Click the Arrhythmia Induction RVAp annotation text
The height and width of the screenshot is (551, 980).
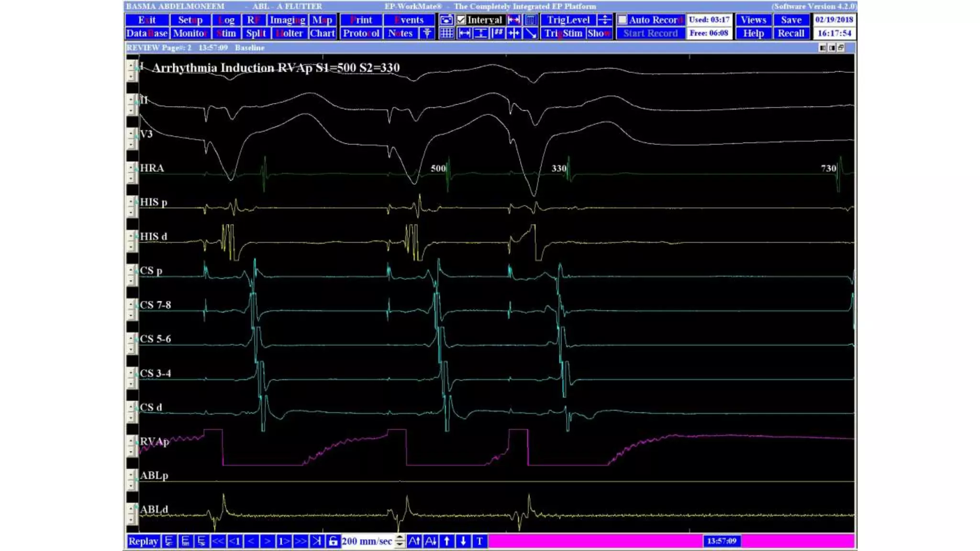pos(276,68)
